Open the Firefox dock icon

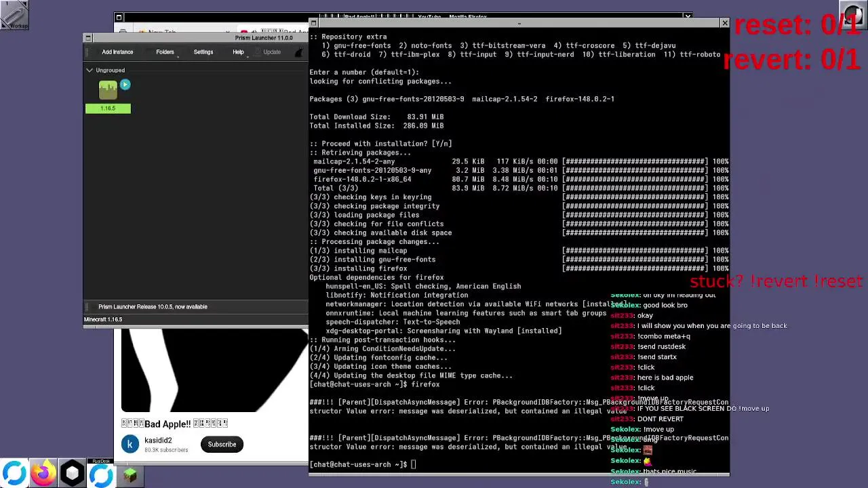43,474
